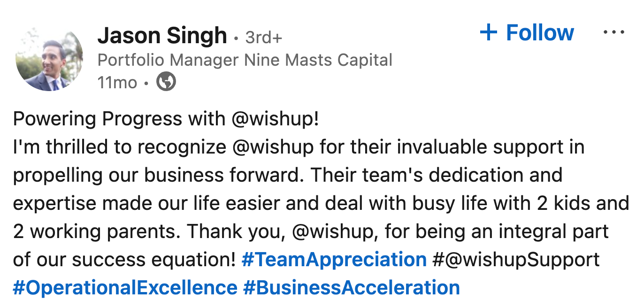The width and height of the screenshot is (644, 308).
Task: Click the #@wishupSupport text
Action: coord(516,259)
